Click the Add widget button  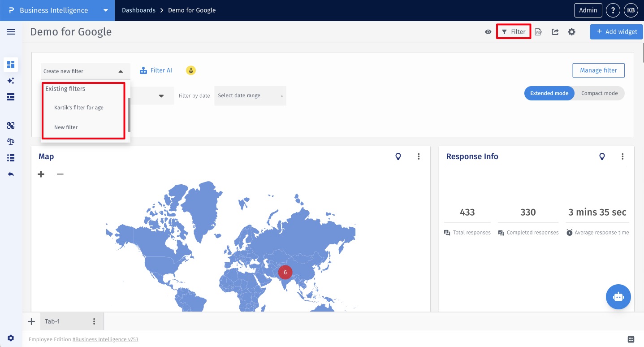click(x=616, y=32)
